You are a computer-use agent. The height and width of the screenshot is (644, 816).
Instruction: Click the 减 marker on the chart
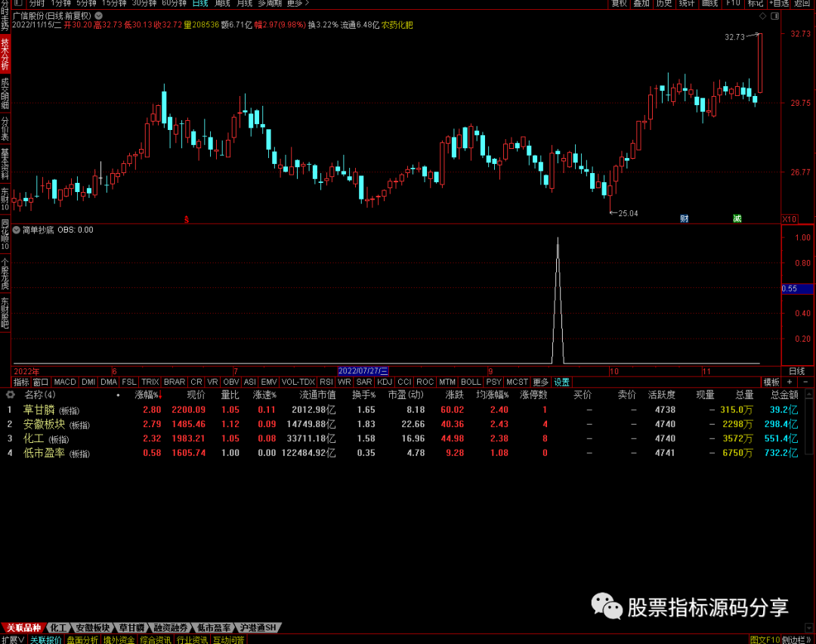click(737, 218)
